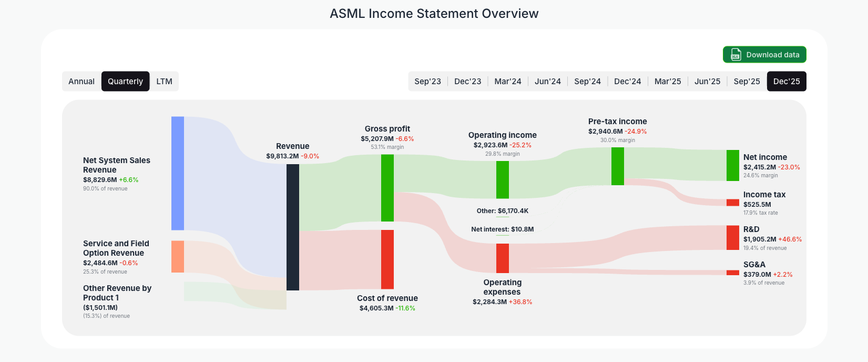The image size is (868, 362).
Task: Click the 90.0% of revenue text
Action: [x=105, y=188]
